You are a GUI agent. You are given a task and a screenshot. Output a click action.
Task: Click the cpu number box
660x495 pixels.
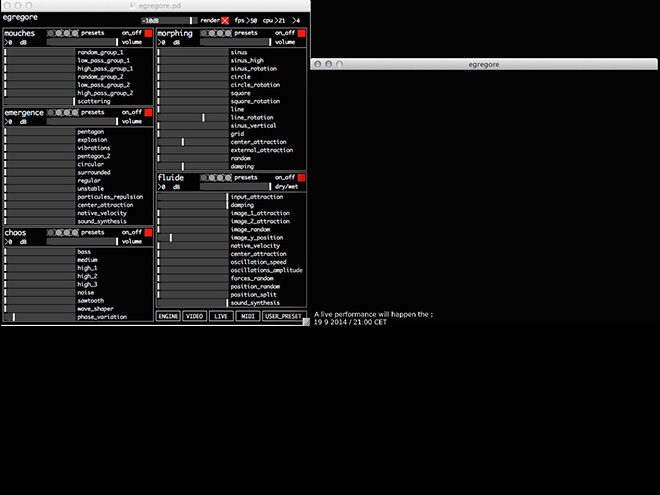[x=280, y=21]
